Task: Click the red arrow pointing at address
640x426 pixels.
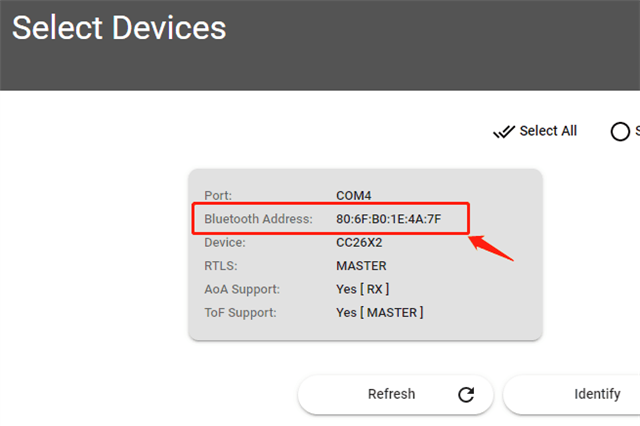Action: coord(492,246)
